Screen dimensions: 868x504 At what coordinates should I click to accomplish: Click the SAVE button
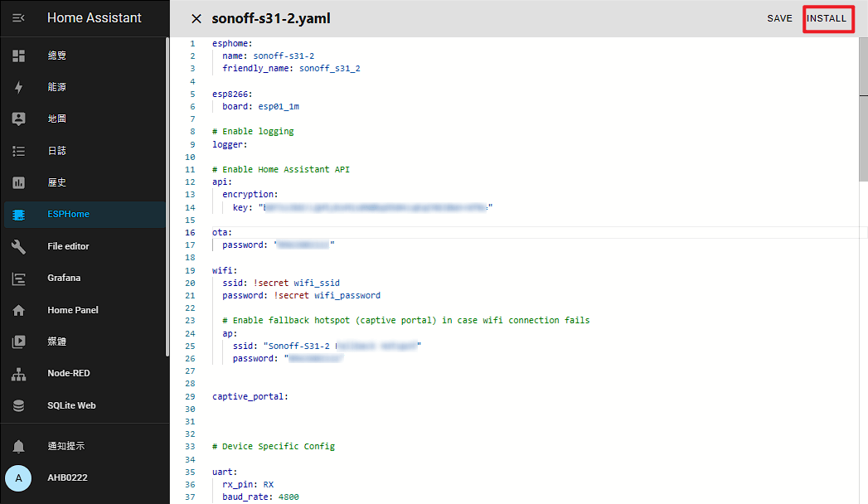(779, 18)
